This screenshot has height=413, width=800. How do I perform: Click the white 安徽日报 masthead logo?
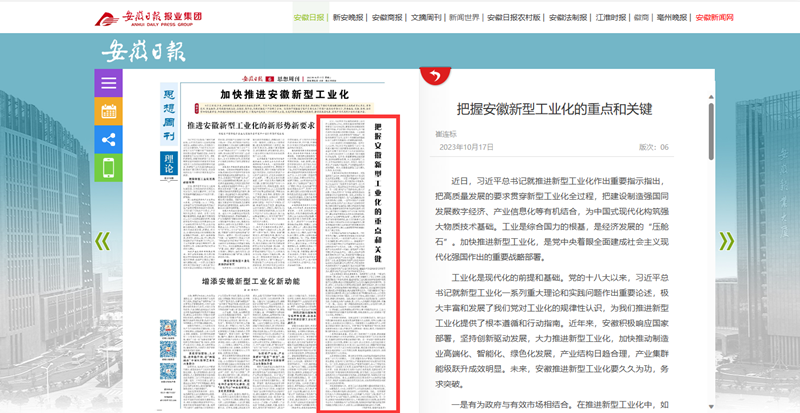143,52
